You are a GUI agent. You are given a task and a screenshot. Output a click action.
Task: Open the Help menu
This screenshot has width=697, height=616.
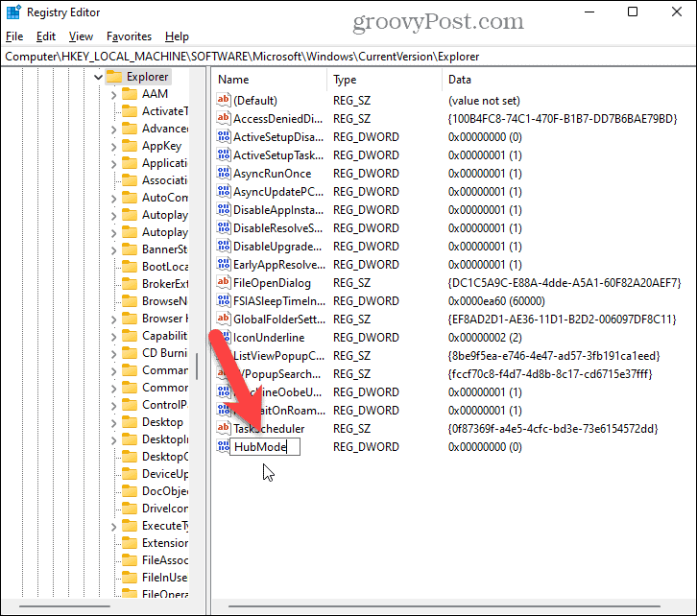(x=177, y=36)
